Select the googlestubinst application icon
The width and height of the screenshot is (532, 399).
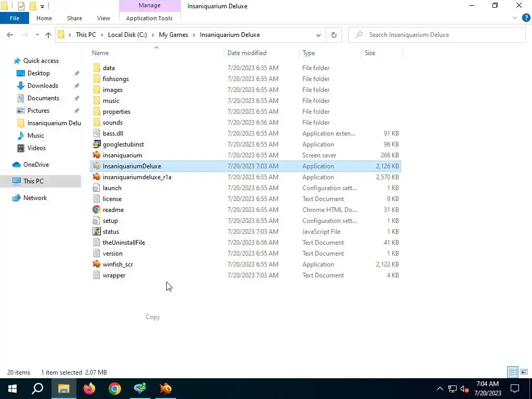click(x=97, y=144)
